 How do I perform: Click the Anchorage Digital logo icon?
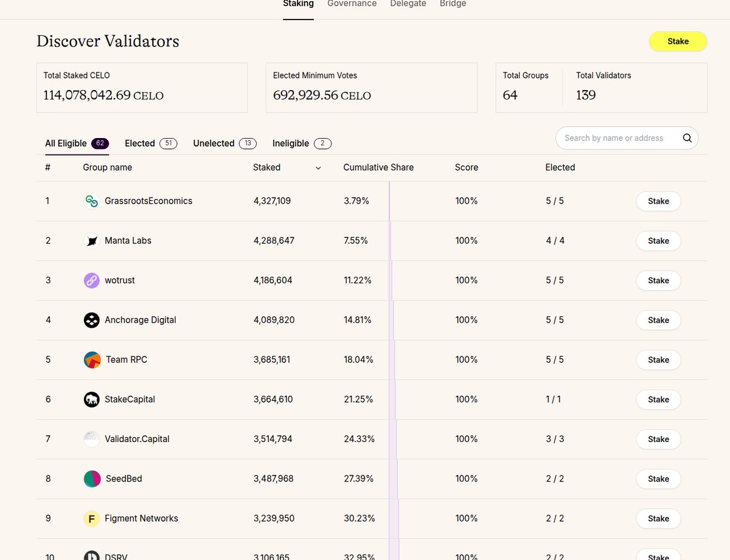tap(92, 320)
